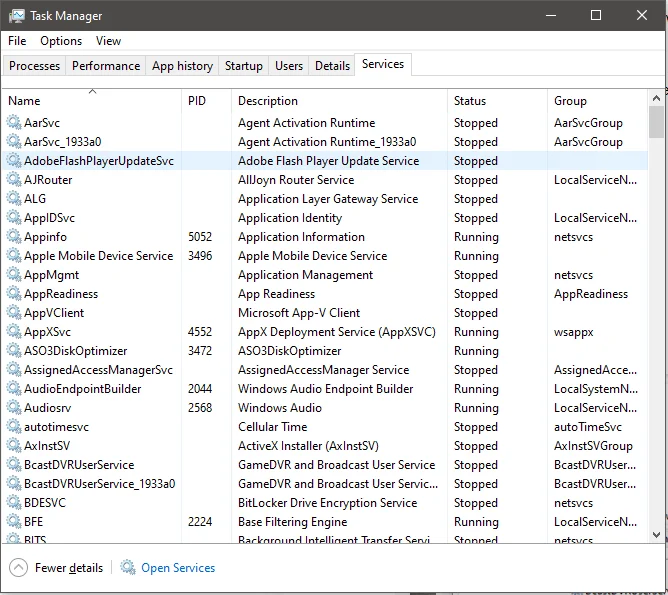Click the Audiosrv service gear icon
This screenshot has width=668, height=595.
14,408
